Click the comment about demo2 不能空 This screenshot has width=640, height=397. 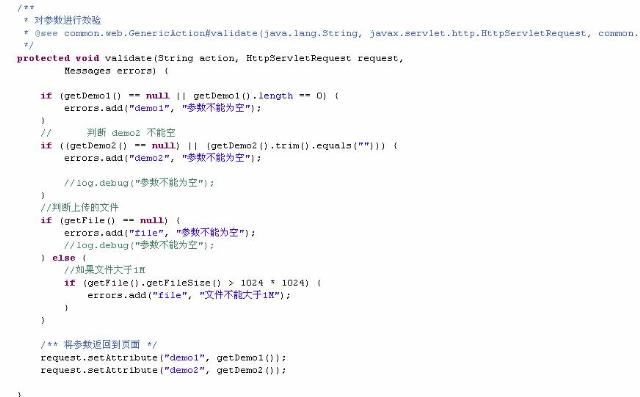pos(108,133)
